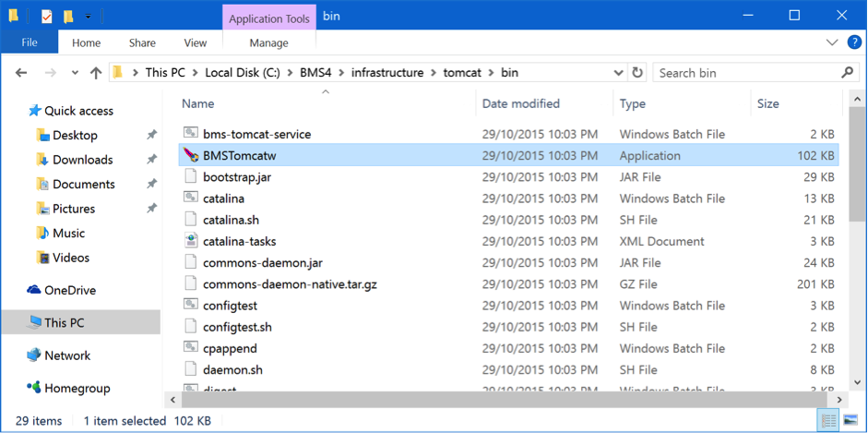The height and width of the screenshot is (433, 868).
Task: Click the Refresh button beside address bar
Action: [x=637, y=73]
